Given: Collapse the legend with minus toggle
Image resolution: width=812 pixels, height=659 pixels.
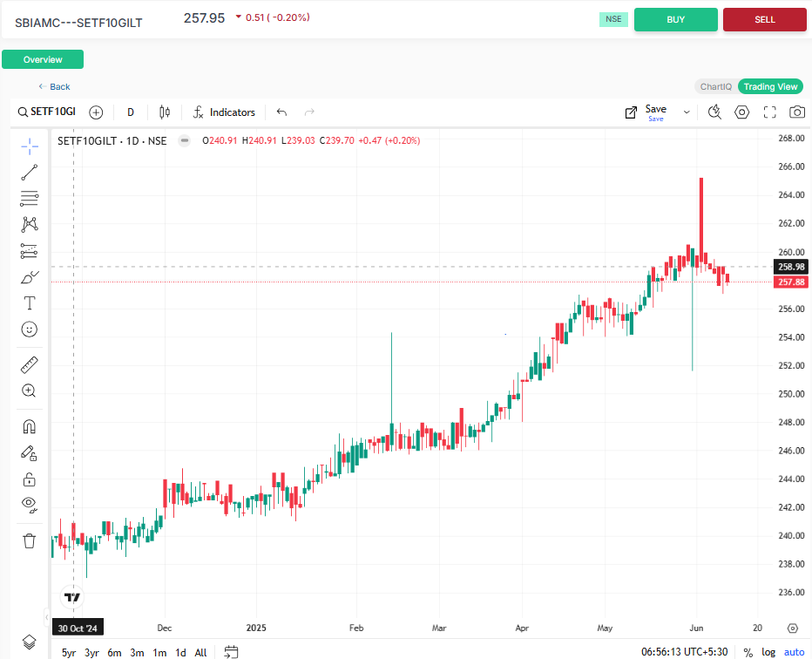Looking at the screenshot, I should point(185,140).
